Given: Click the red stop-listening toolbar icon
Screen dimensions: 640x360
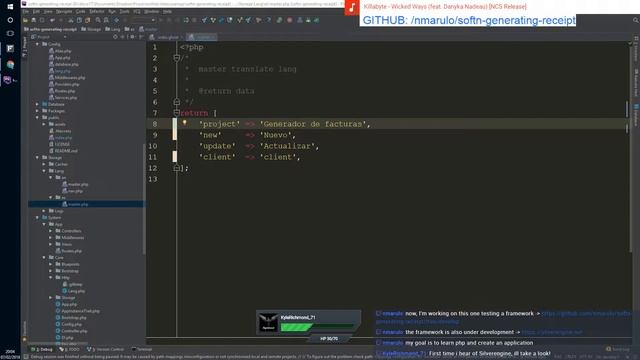Looking at the screenshot, I should pos(289,20).
